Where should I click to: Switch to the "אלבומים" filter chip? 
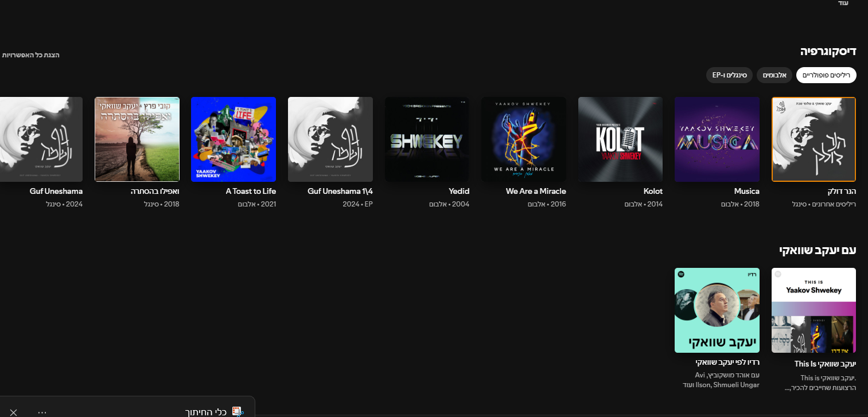click(774, 75)
